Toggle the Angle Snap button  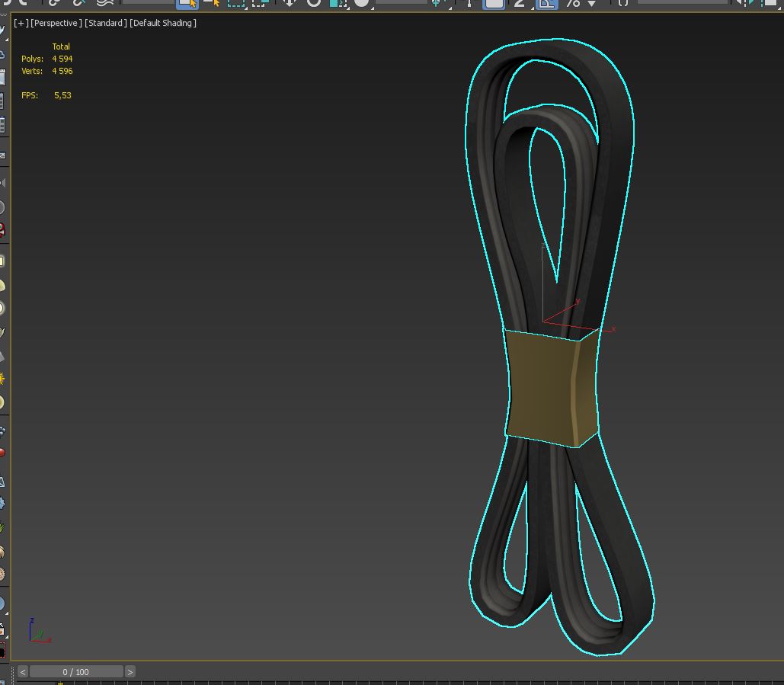point(546,3)
